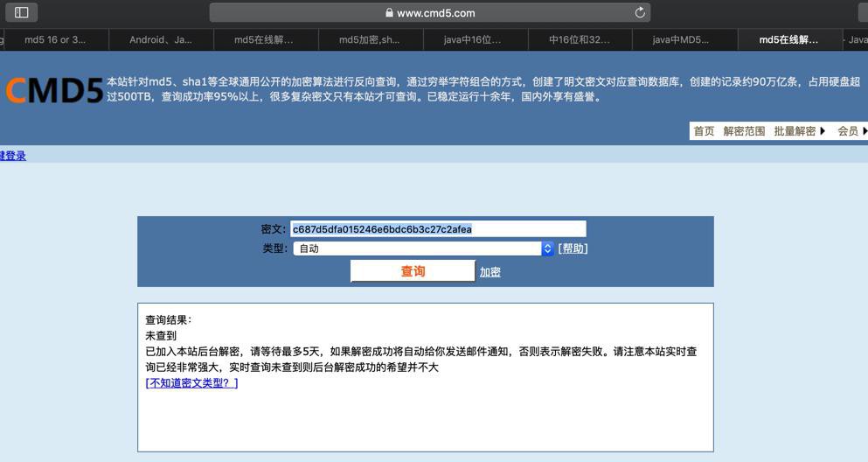This screenshot has height=462, width=868.
Task: Select the www.cmd5.com address bar
Action: (x=429, y=13)
